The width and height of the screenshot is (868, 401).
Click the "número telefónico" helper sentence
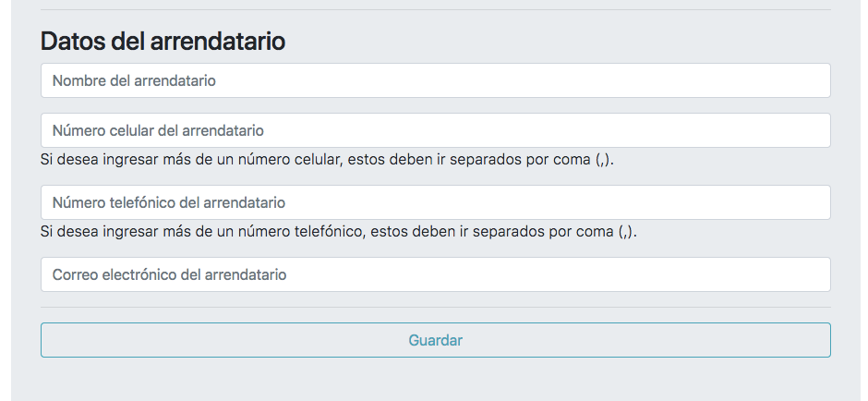click(x=338, y=231)
